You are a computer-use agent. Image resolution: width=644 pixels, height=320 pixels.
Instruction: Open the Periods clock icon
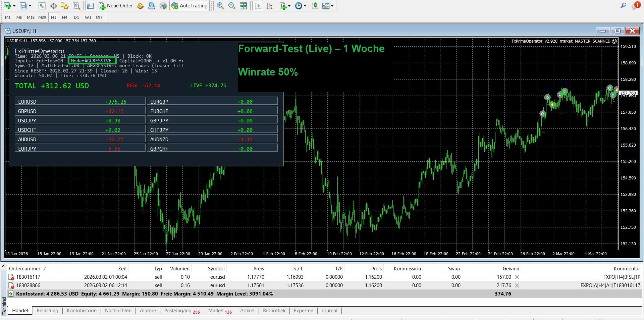pyautogui.click(x=299, y=6)
